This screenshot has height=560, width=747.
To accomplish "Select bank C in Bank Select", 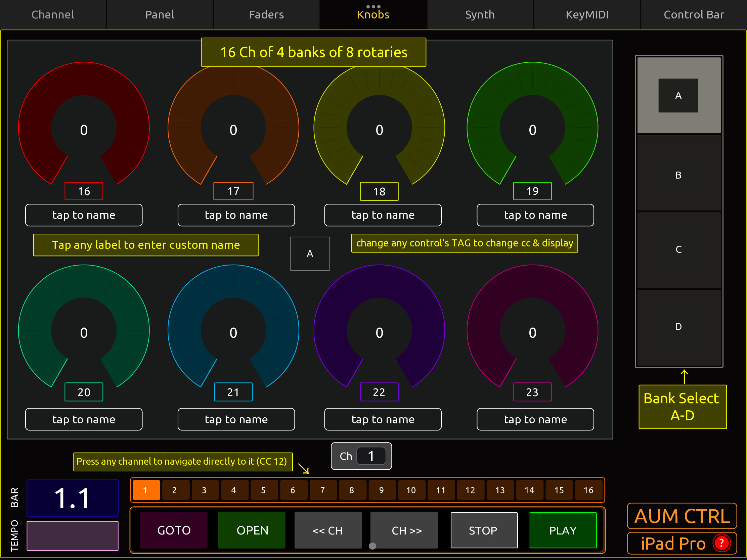I will [678, 249].
